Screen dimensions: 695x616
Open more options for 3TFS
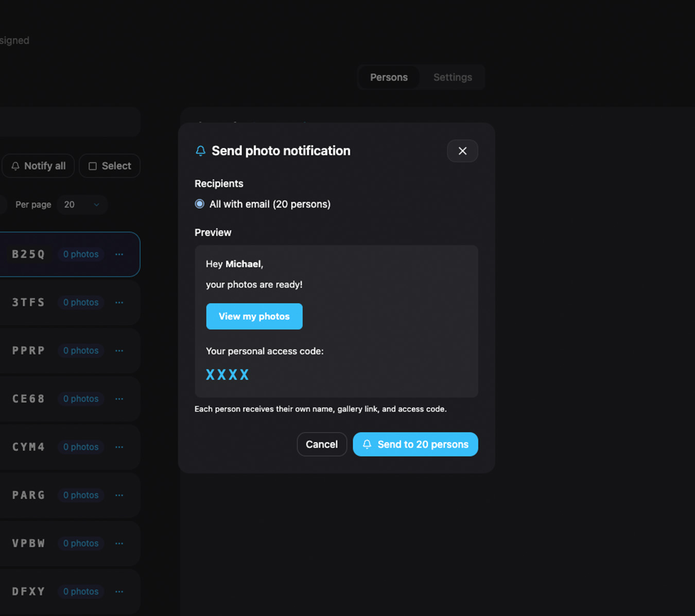point(119,302)
